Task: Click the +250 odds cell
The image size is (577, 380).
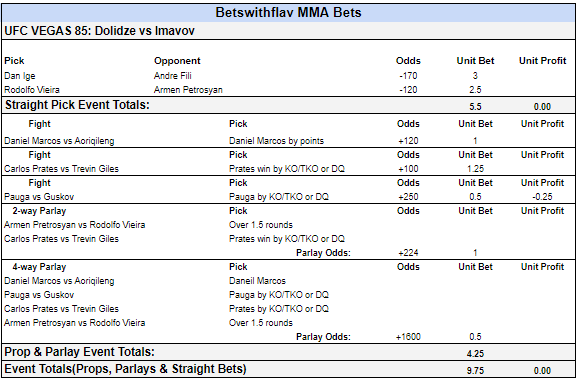Action: tap(408, 197)
